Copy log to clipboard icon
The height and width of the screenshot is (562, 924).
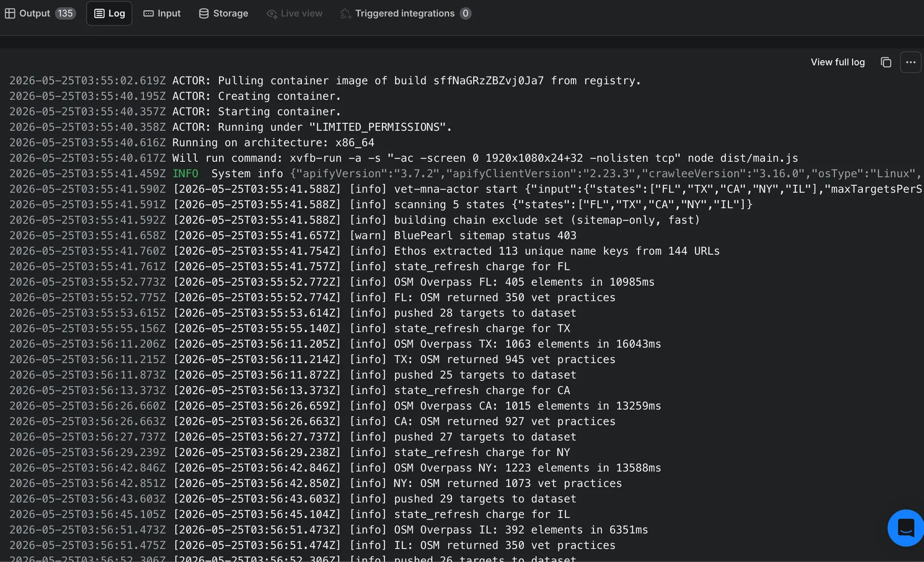886,62
